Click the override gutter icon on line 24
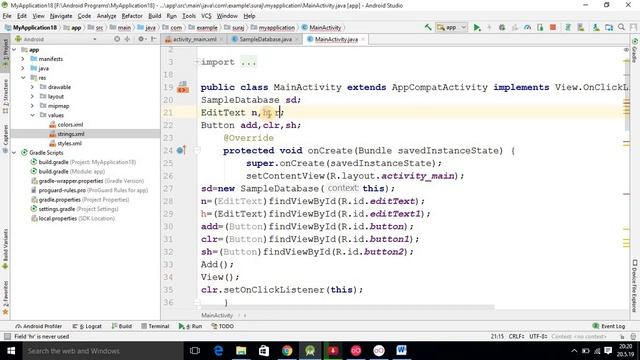The image size is (640, 360). click(182, 150)
